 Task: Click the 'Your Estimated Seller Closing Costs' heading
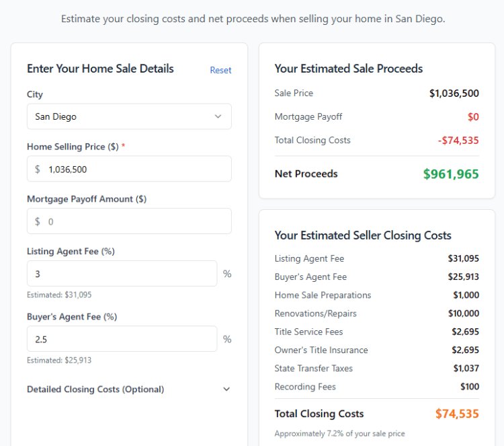click(363, 235)
